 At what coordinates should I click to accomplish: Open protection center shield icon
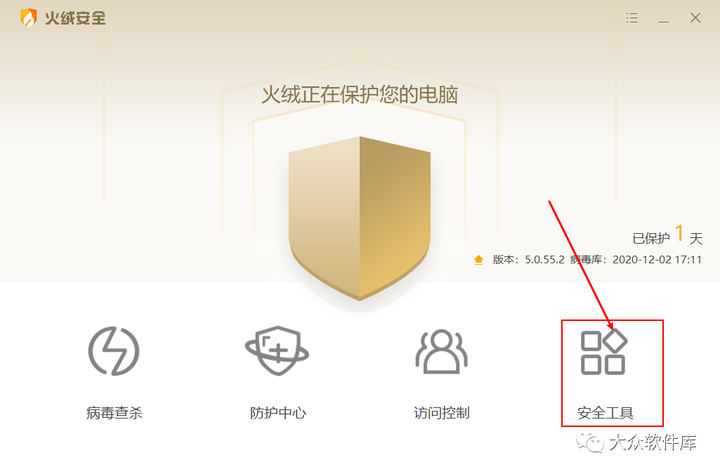point(277,351)
